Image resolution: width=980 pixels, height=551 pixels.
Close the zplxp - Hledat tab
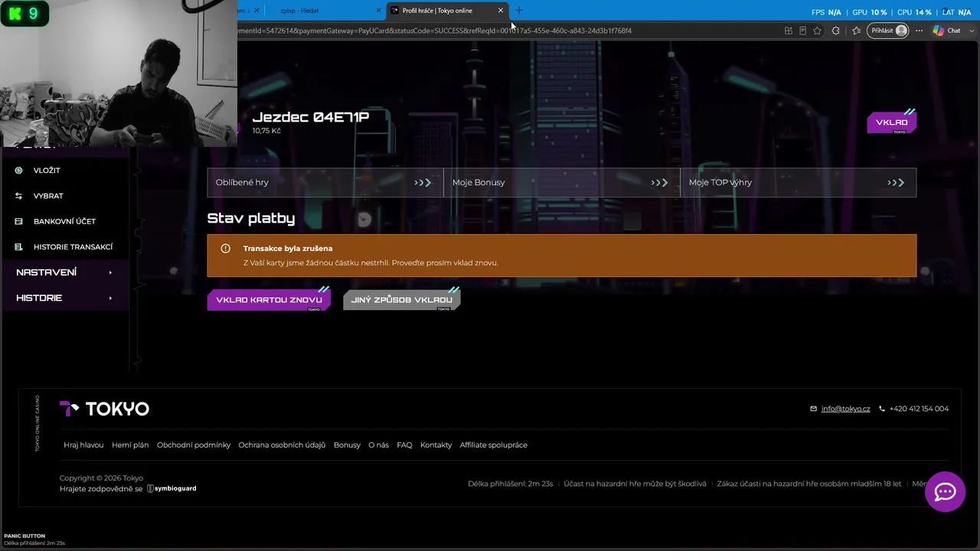[x=378, y=11]
